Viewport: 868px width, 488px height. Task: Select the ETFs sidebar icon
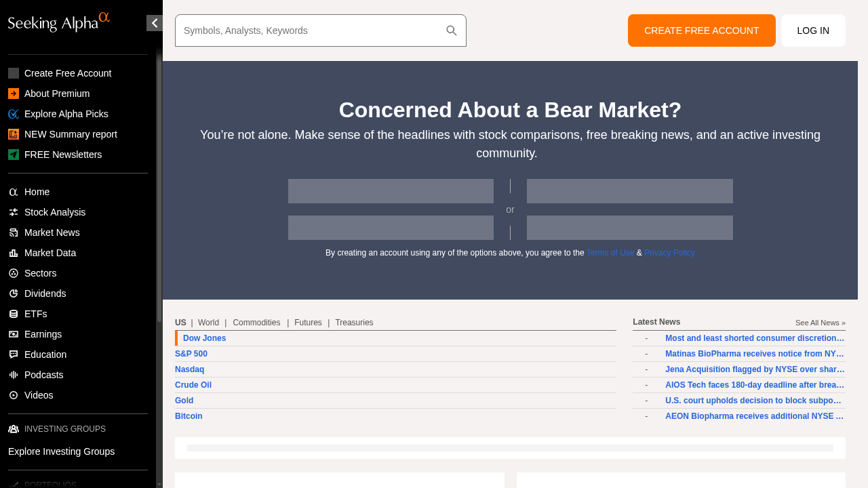[13, 314]
